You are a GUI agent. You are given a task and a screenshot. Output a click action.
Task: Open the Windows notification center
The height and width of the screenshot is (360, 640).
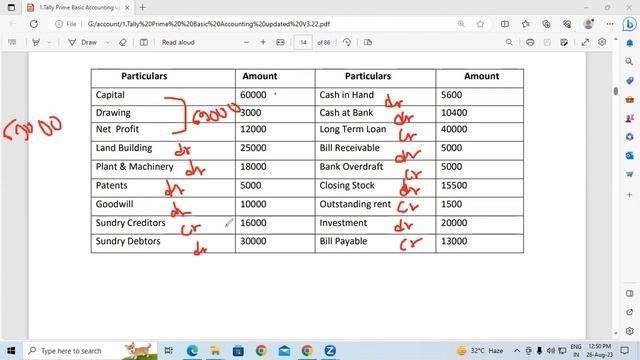coord(624,351)
